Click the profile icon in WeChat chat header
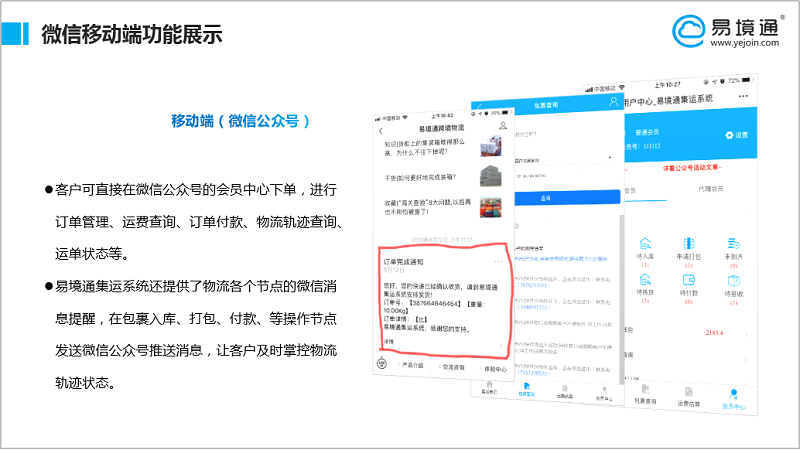800x450 pixels. point(502,128)
